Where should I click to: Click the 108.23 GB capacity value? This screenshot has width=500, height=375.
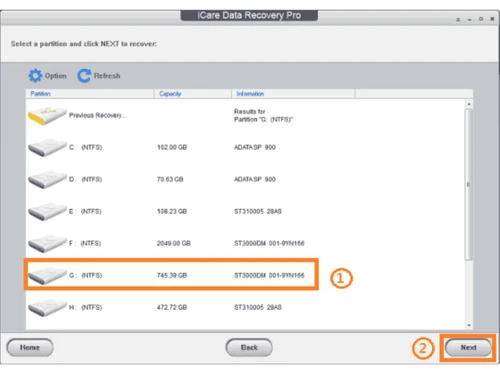[172, 211]
